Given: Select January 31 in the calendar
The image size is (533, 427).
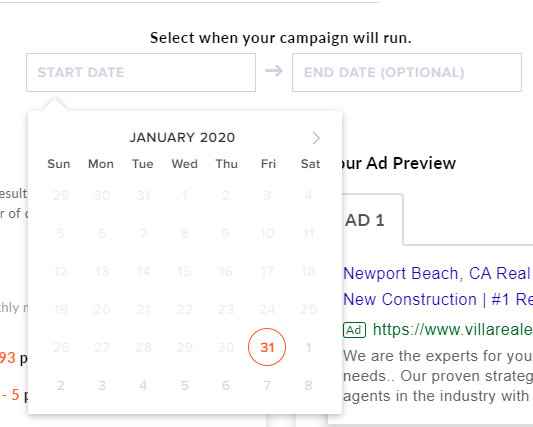Looking at the screenshot, I should click(267, 347).
